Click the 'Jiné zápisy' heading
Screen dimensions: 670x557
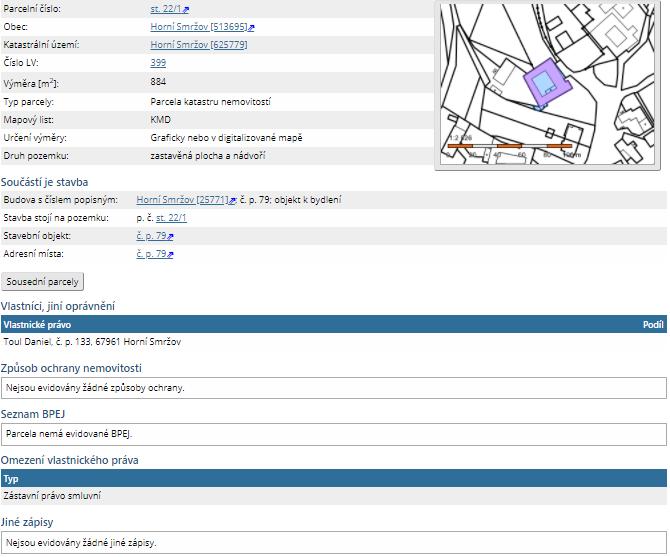(27, 522)
